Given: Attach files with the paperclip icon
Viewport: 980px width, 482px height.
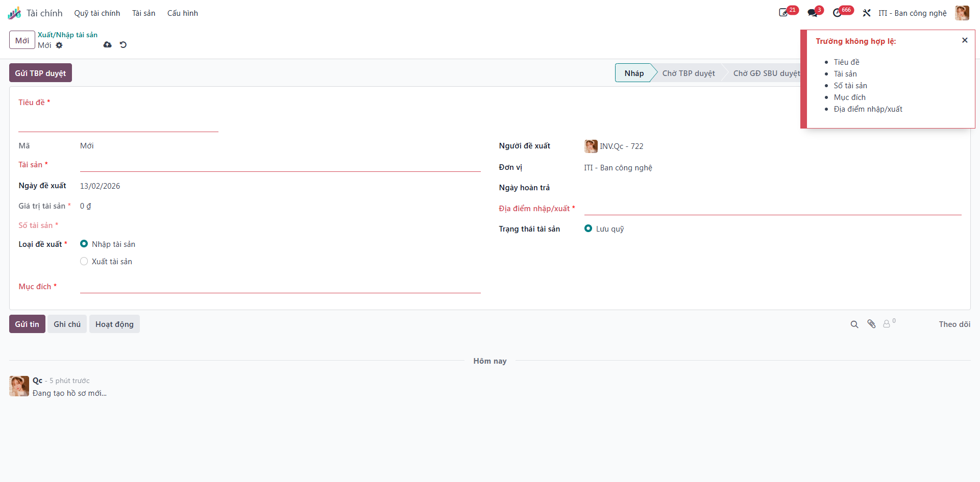Looking at the screenshot, I should [x=871, y=324].
